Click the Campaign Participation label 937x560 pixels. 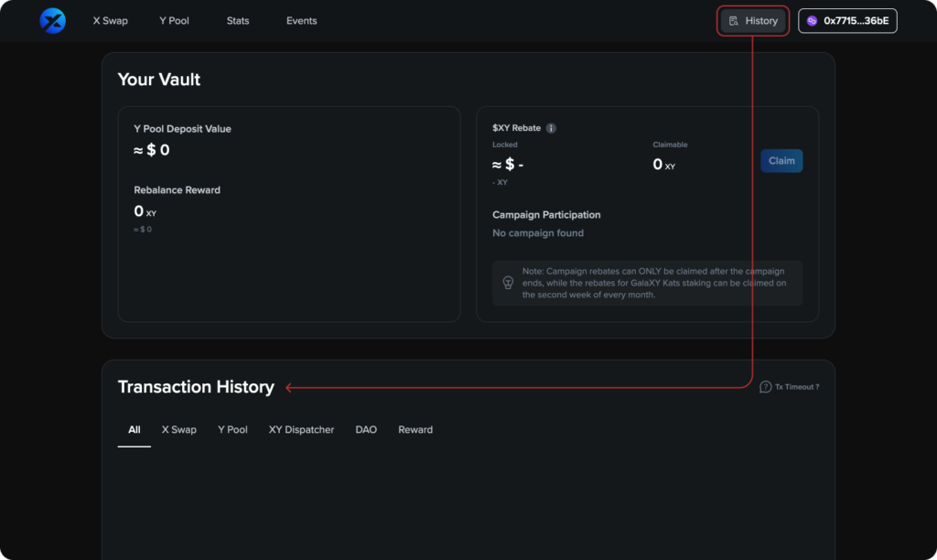[546, 214]
